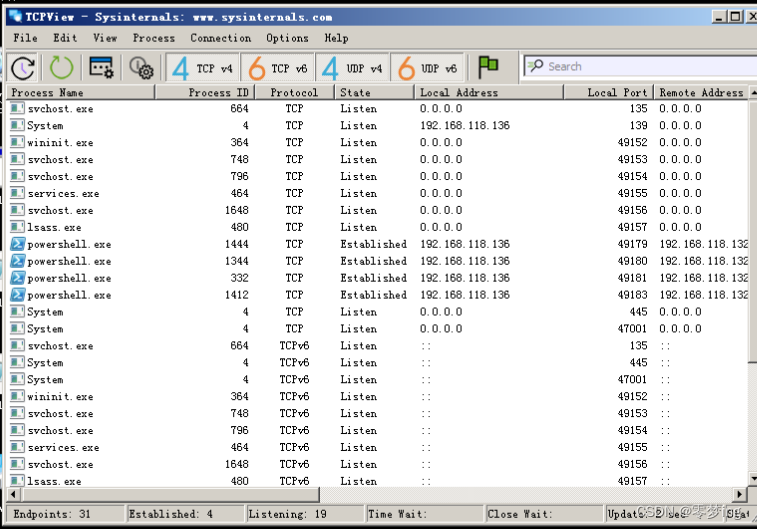Click System icon on TCP port 445 row
The image size is (757, 529).
click(17, 311)
